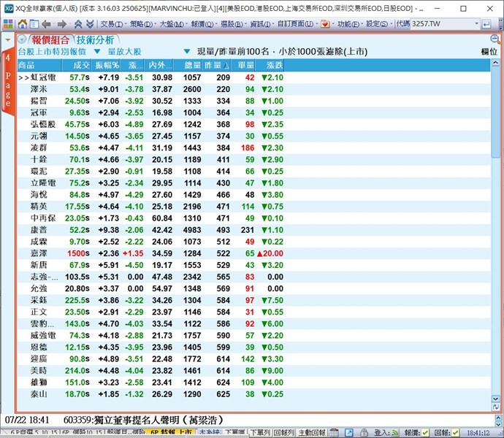Open the 自訂頁面 menu
Viewport: 504px width, 438px height.
tap(291, 23)
